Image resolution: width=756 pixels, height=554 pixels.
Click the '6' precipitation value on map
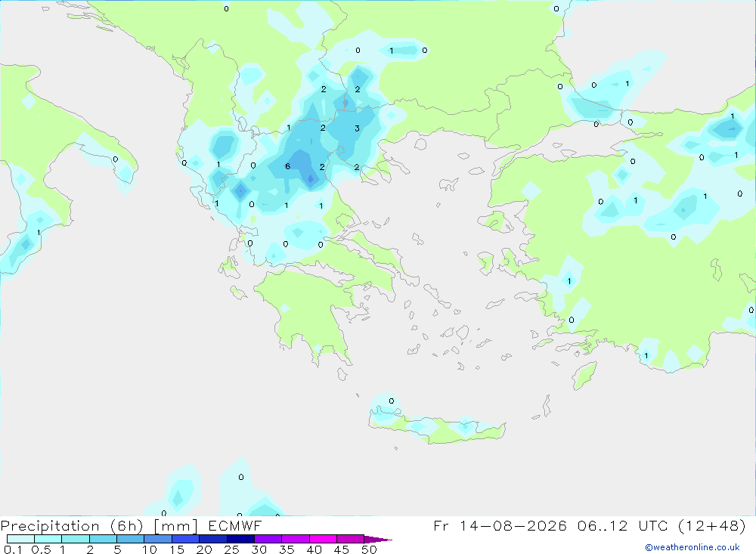point(288,166)
